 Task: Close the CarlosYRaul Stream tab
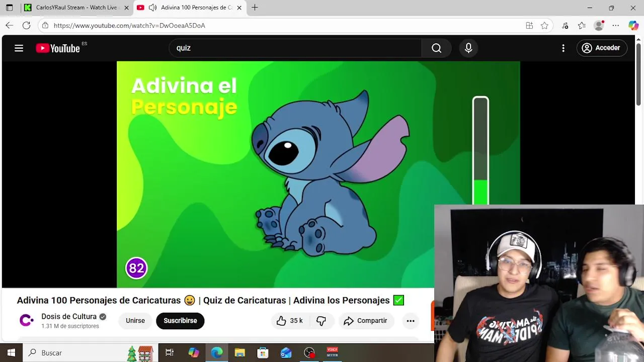tap(126, 8)
